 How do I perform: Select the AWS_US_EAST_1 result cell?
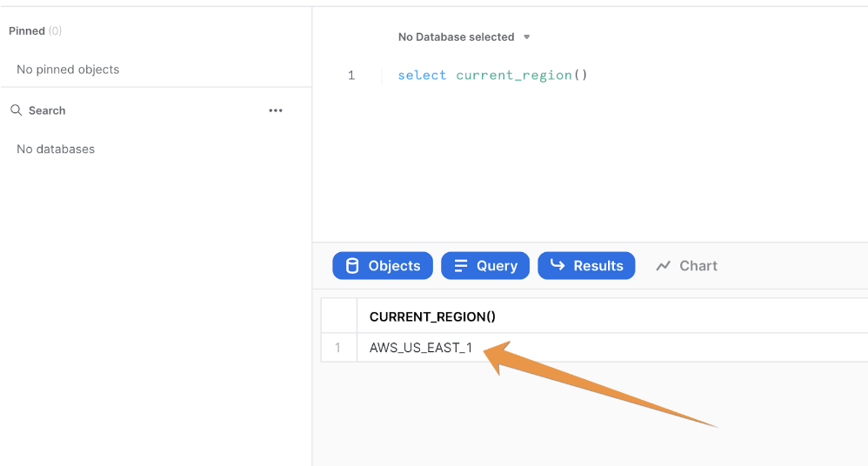(421, 348)
